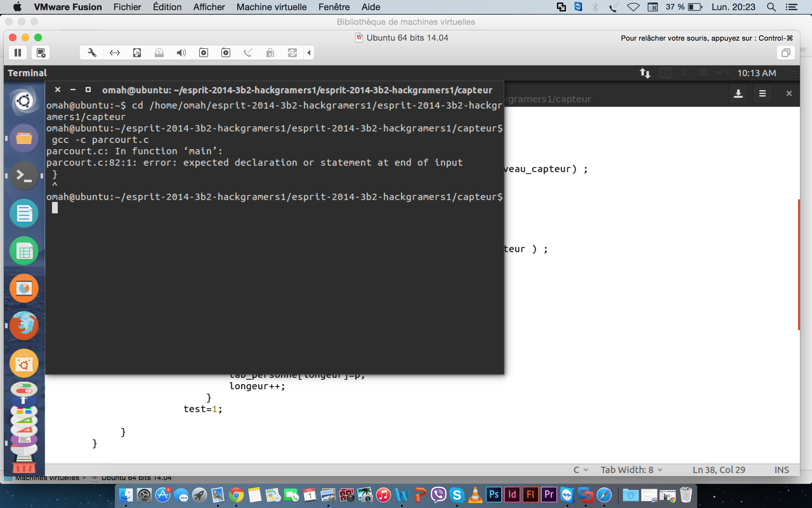Open Spotlight search in the menu bar
This screenshot has width=812, height=508.
point(771,7)
